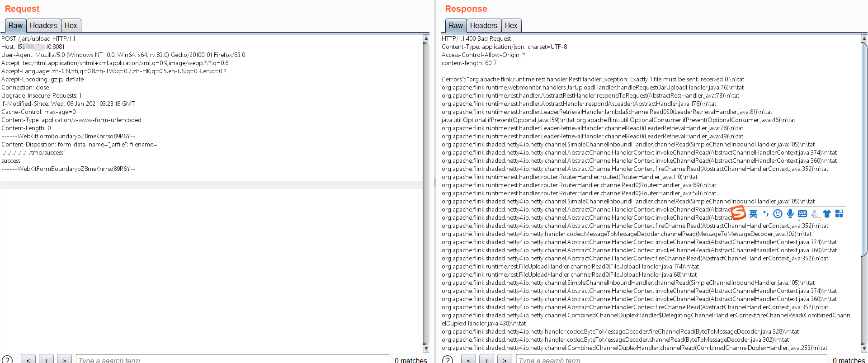Click the grayed user account icon in IME bar
The width and height of the screenshot is (868, 363).
pyautogui.click(x=815, y=214)
